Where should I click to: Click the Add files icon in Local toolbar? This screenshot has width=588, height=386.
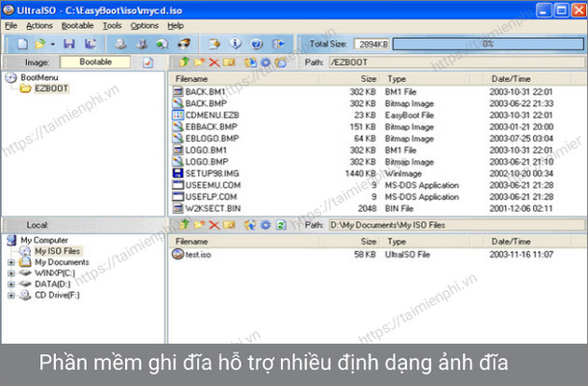250,225
